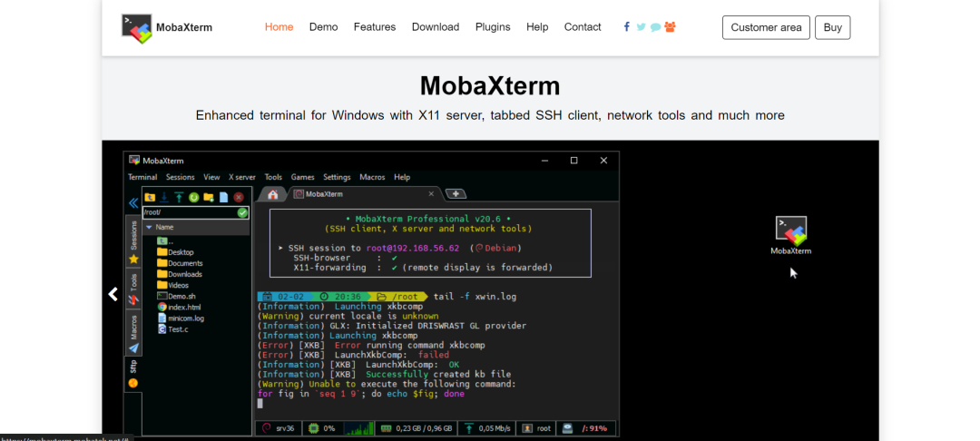Click the red delete icon in SFTP toolbar
The height and width of the screenshot is (441, 980).
pos(238,197)
